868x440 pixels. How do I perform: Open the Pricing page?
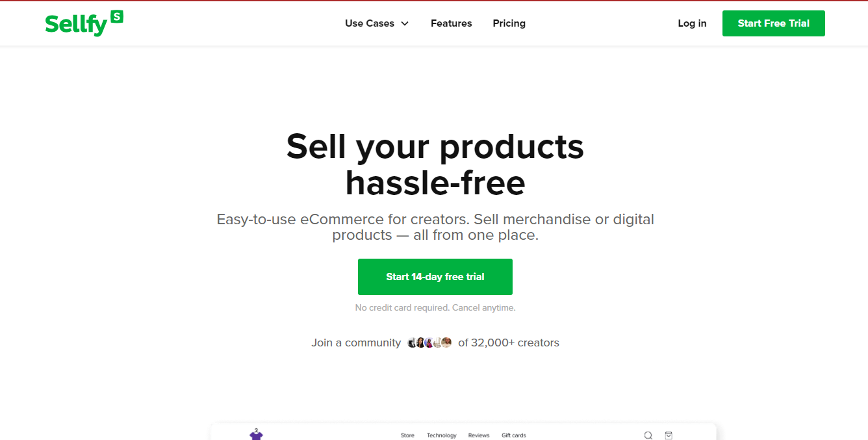[509, 23]
